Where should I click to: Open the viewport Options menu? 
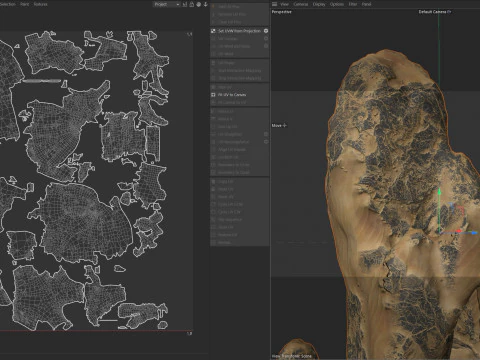(x=337, y=4)
